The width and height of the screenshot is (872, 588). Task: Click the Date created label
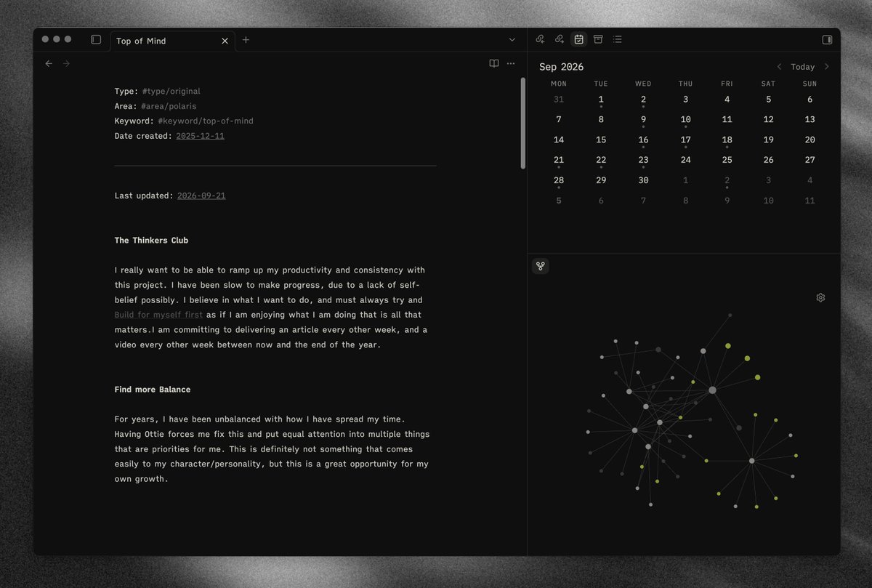(144, 136)
